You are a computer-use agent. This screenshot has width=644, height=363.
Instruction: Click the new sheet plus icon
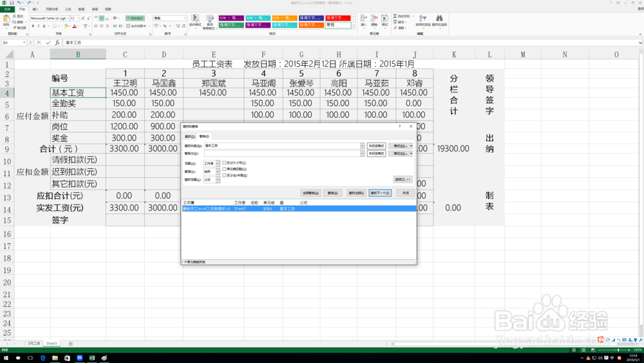[71, 343]
